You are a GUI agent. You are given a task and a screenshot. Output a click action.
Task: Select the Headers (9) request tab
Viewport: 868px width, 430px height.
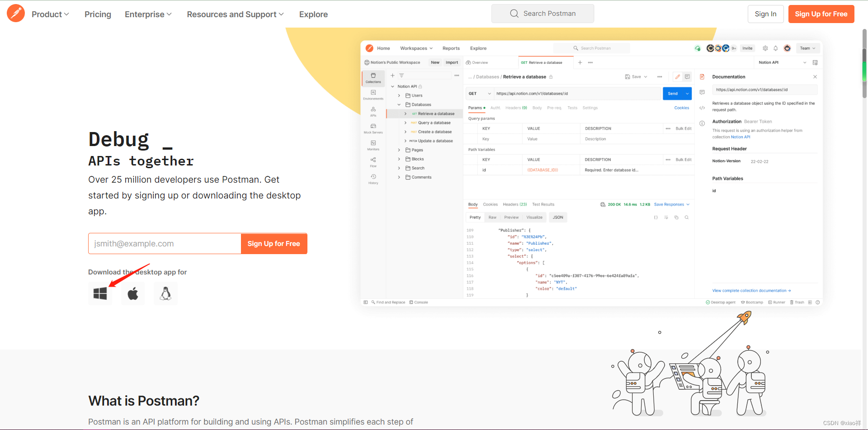point(516,108)
